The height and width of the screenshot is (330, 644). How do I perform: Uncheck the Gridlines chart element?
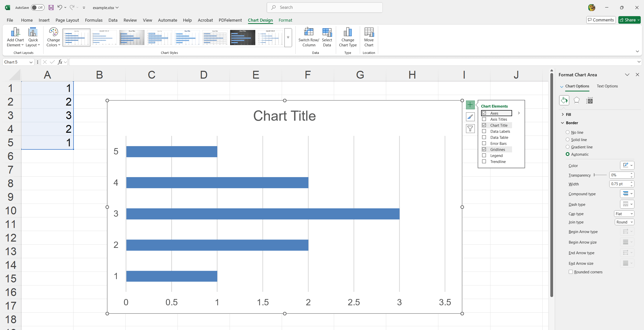pyautogui.click(x=484, y=149)
